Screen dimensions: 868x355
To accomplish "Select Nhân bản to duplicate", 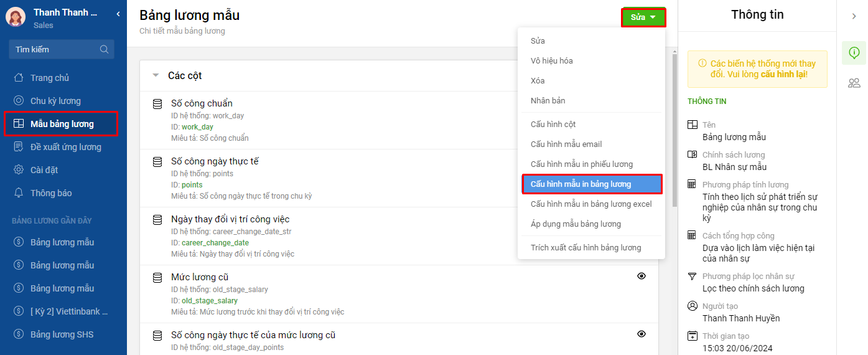I will click(x=591, y=101).
